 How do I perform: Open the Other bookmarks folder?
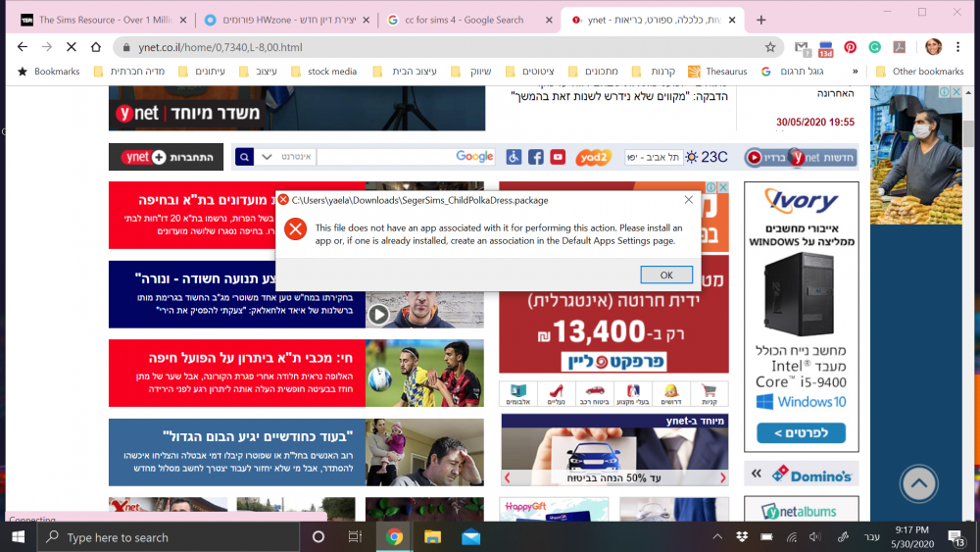[x=919, y=72]
